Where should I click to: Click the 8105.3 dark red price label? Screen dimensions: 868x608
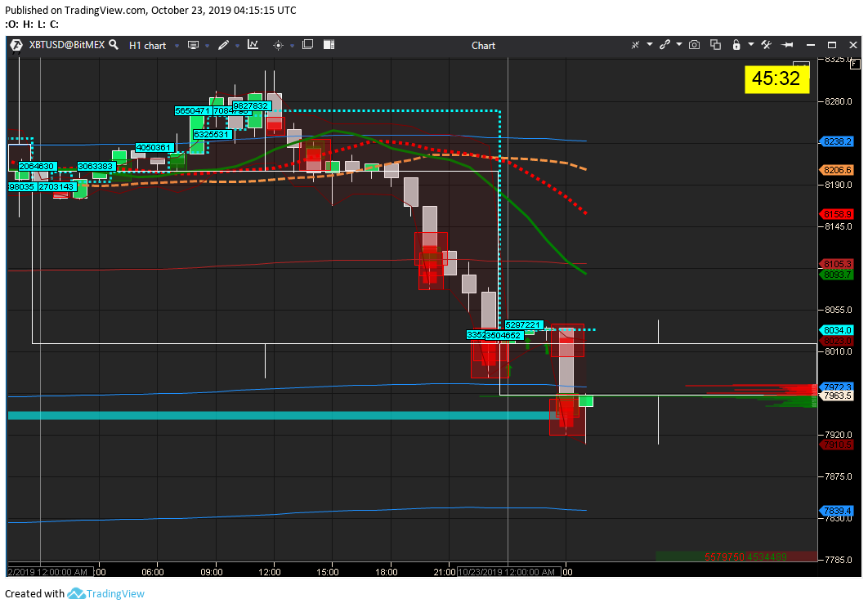point(836,264)
